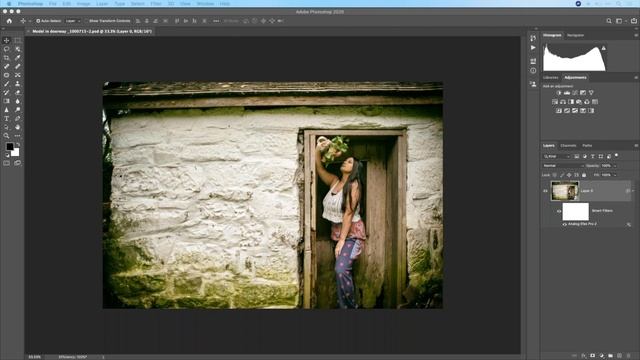640x360 pixels.
Task: Add a Threshold adjustment
Action: tap(575, 111)
